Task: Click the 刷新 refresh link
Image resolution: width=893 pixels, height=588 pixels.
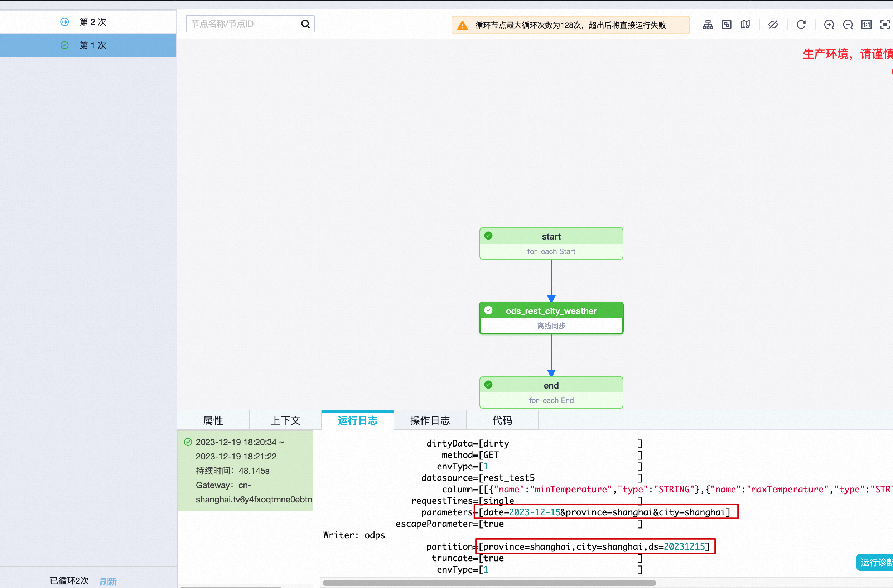Action: 108,581
